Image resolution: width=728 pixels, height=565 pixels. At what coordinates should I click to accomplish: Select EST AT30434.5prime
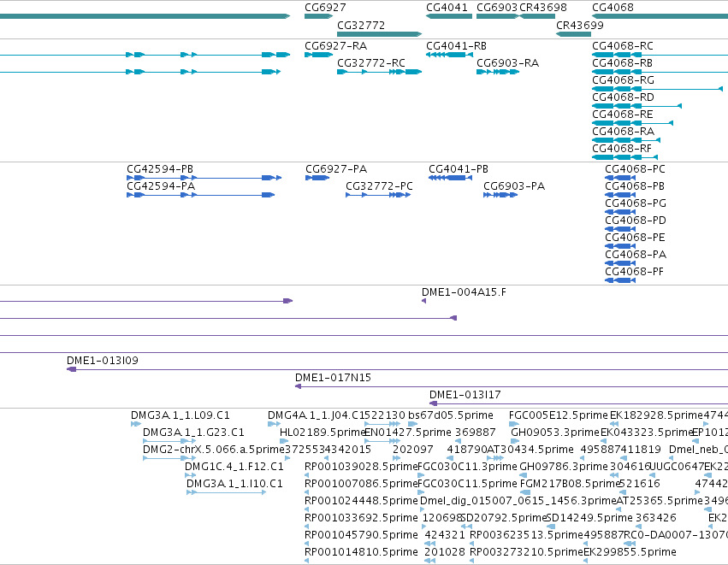coord(495,458)
